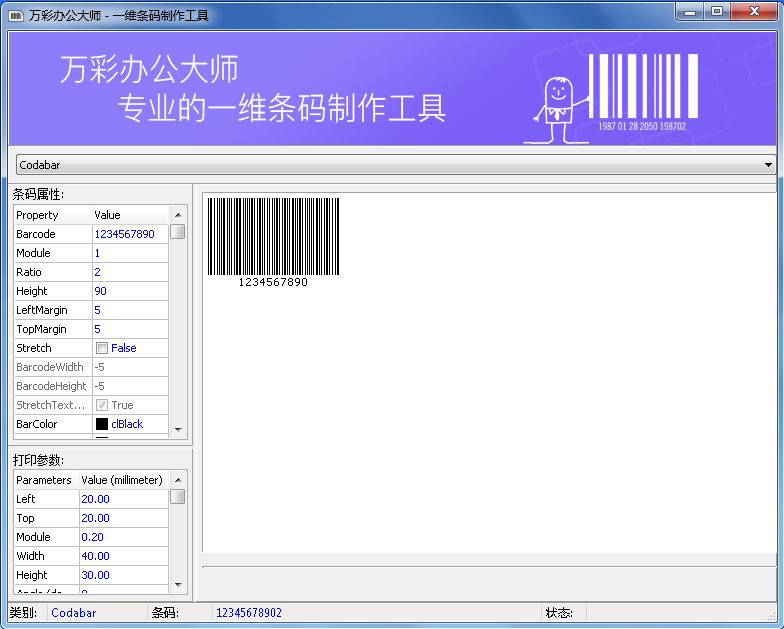Viewport: 784px width, 629px height.
Task: Click print parameters scroll up arrow
Action: [x=178, y=480]
